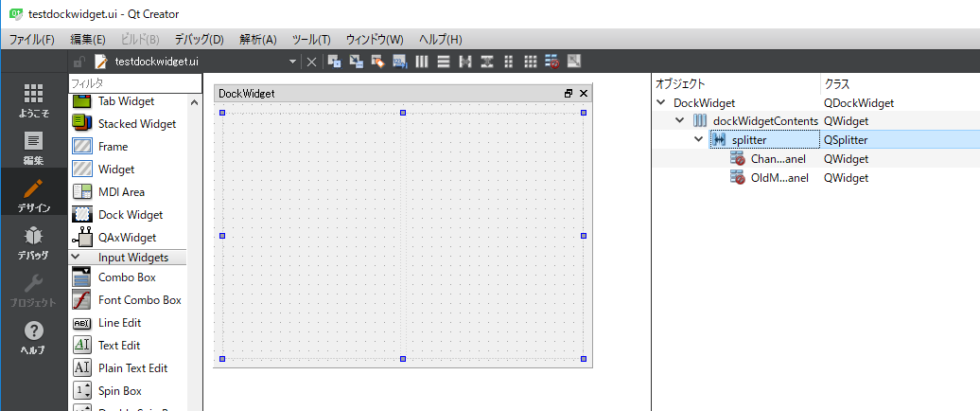Apply Lay Out Vertically toolbar icon
The height and width of the screenshot is (411, 980).
(x=444, y=62)
